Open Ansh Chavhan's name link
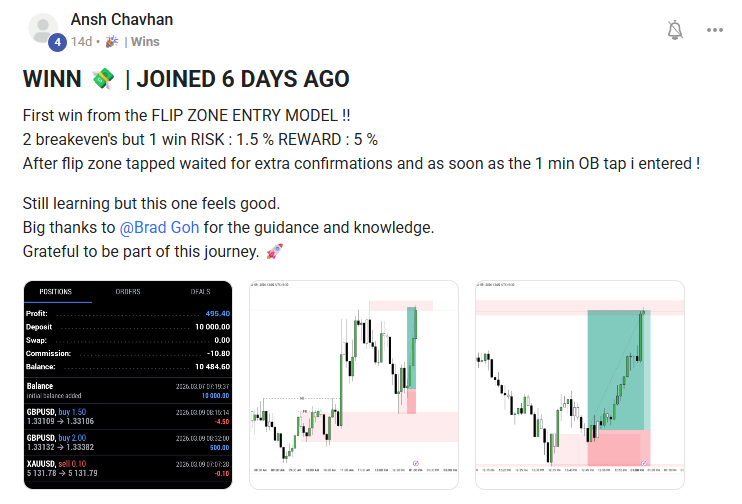This screenshot has height=504, width=742. [x=122, y=19]
